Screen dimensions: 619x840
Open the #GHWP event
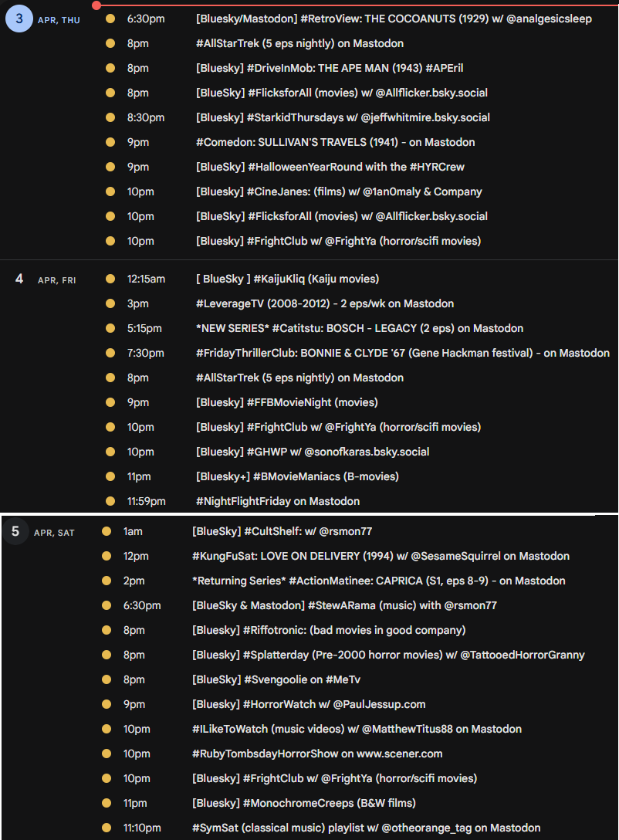(313, 451)
